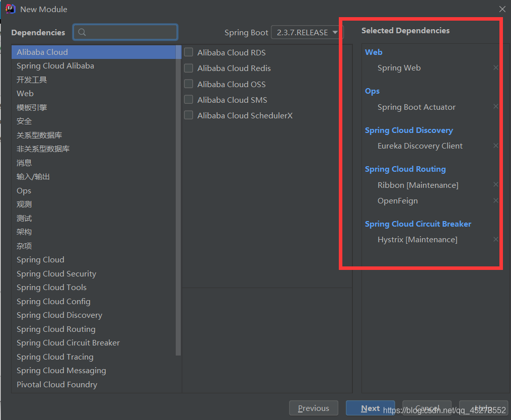Screen dimensions: 511x420
Task: Remove OpenFeign from selected dependencies
Action: [x=496, y=200]
